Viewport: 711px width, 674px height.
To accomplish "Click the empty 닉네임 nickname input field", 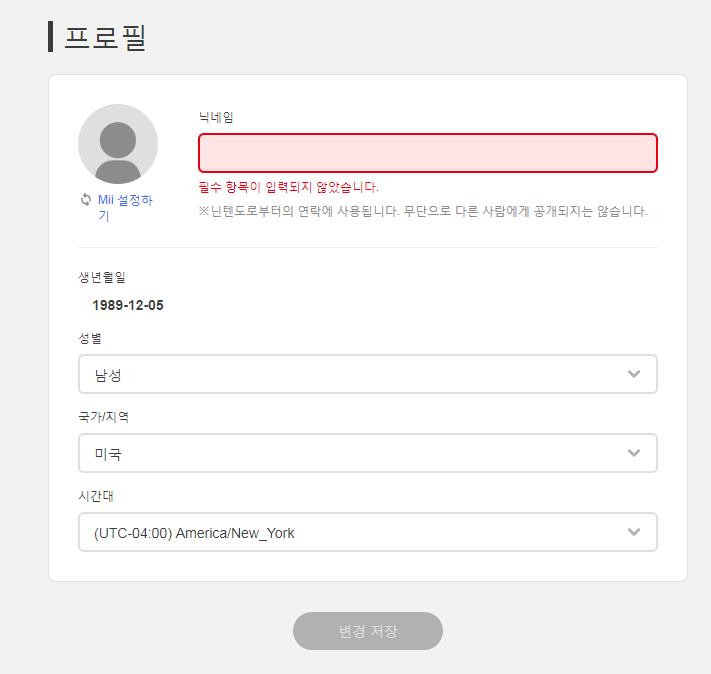I will [428, 153].
